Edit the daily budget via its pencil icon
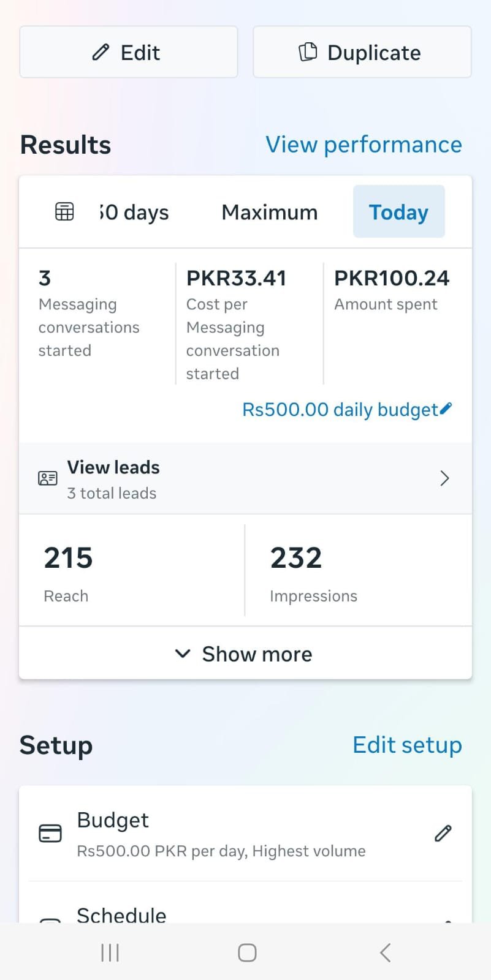 tap(446, 408)
